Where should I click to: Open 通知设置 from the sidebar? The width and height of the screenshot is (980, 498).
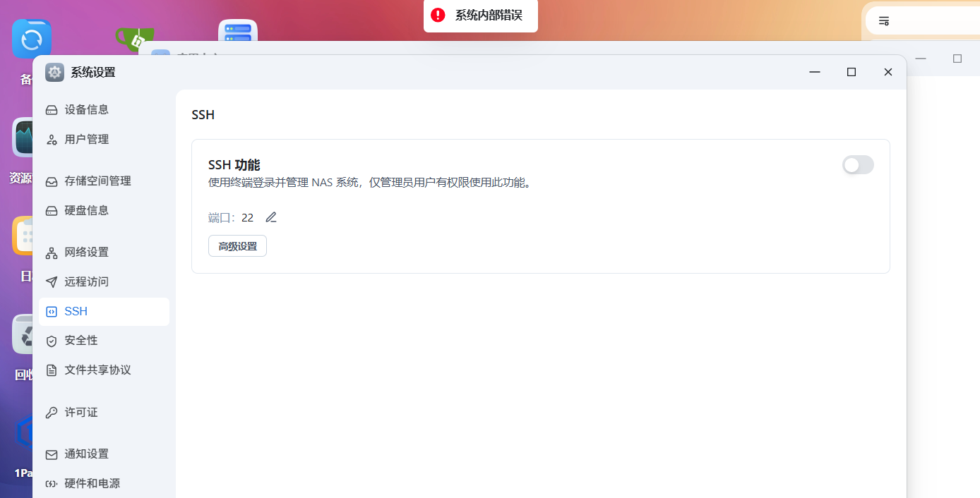(86, 454)
